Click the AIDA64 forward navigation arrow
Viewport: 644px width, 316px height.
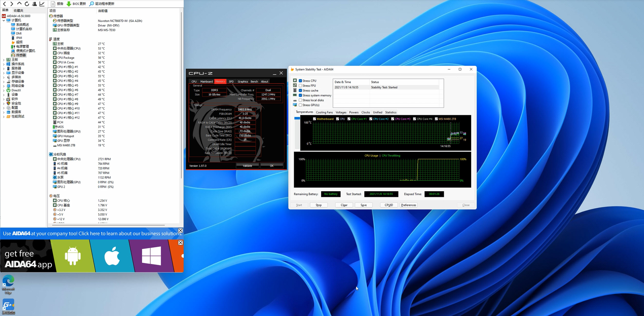coord(12,4)
